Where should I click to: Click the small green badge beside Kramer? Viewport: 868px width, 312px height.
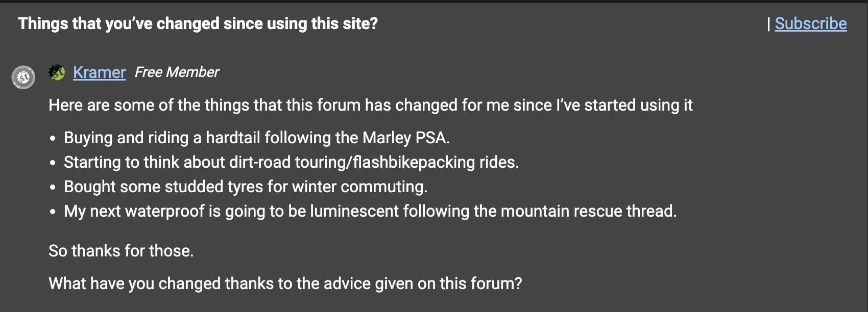pyautogui.click(x=57, y=72)
